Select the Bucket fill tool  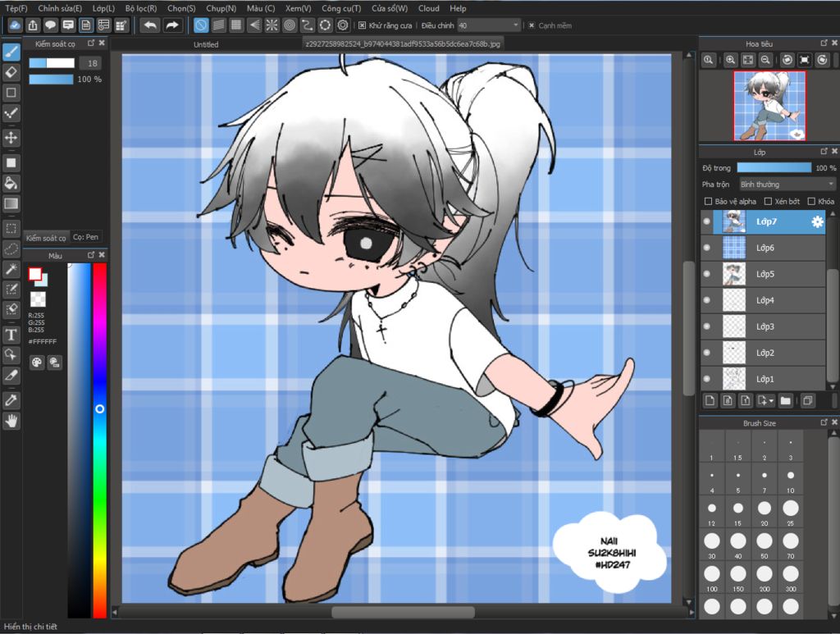point(11,183)
